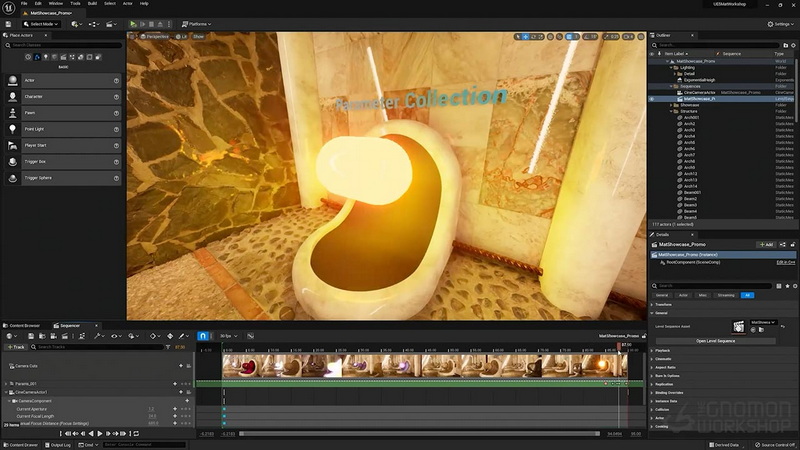Image resolution: width=800 pixels, height=450 pixels.
Task: Click Browse to asset folder icon under MatShowcase
Action: click(x=761, y=330)
